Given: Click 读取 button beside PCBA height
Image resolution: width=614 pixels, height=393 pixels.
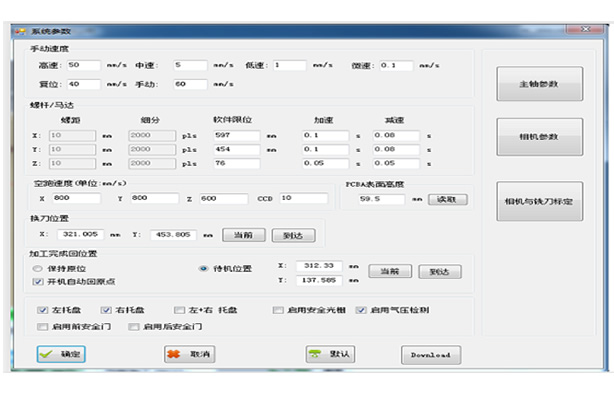Looking at the screenshot, I should pyautogui.click(x=447, y=200).
